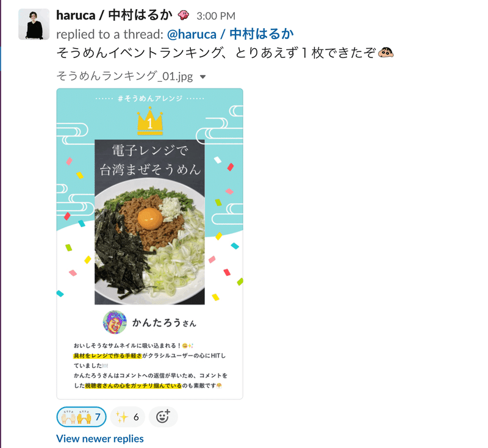Viewport: 488px width, 448px height.
Task: Click かんたろう's round avatar in image
Action: (x=115, y=322)
